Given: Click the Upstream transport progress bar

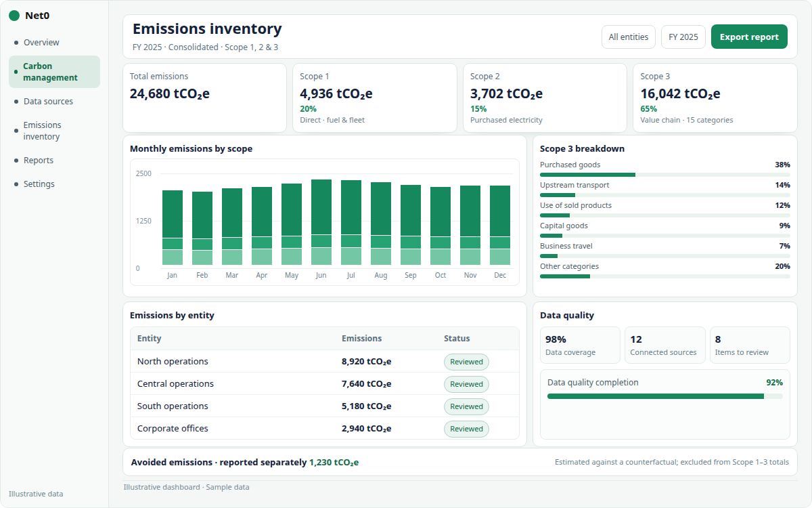Looking at the screenshot, I should point(665,195).
